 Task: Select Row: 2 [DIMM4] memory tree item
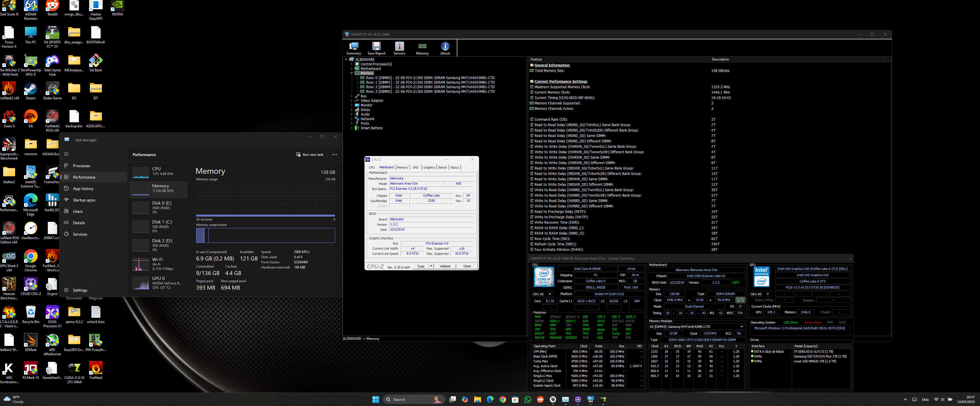point(430,87)
